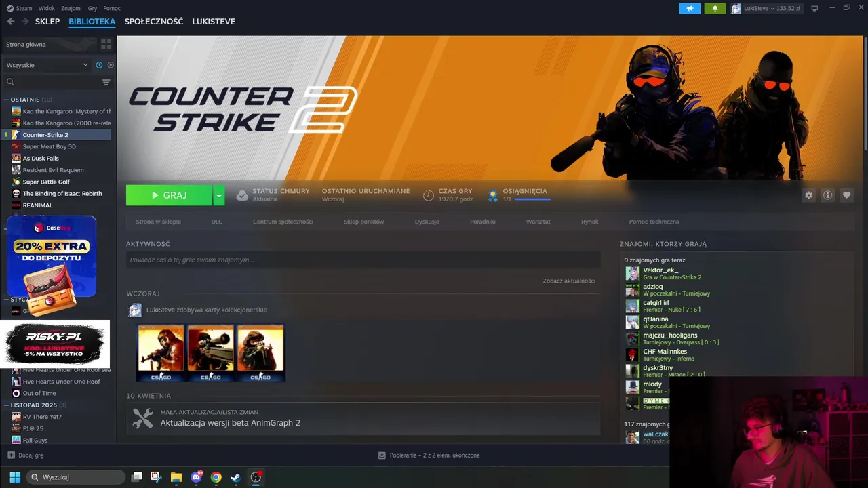Open the Gry menu
Image resolution: width=868 pixels, height=488 pixels.
[x=93, y=8]
